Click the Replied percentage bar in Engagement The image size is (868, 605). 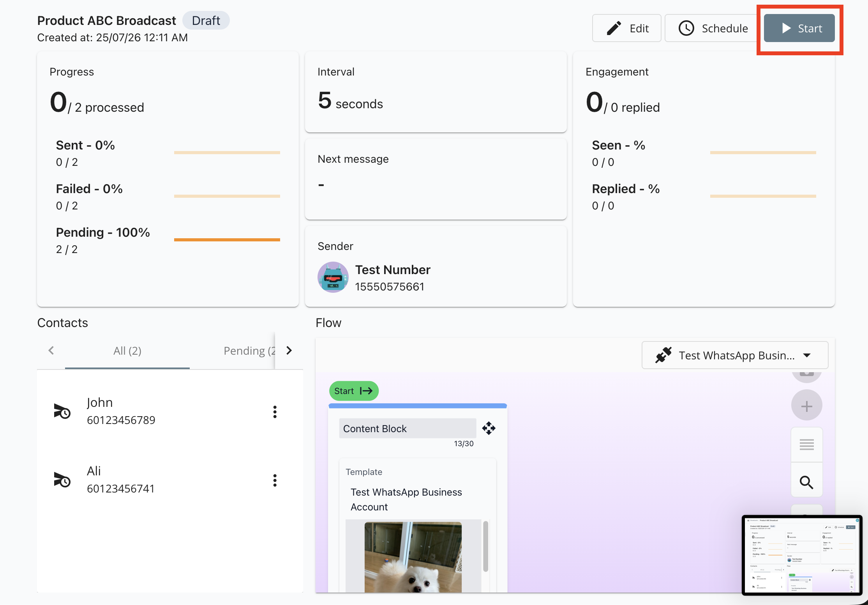[763, 196]
